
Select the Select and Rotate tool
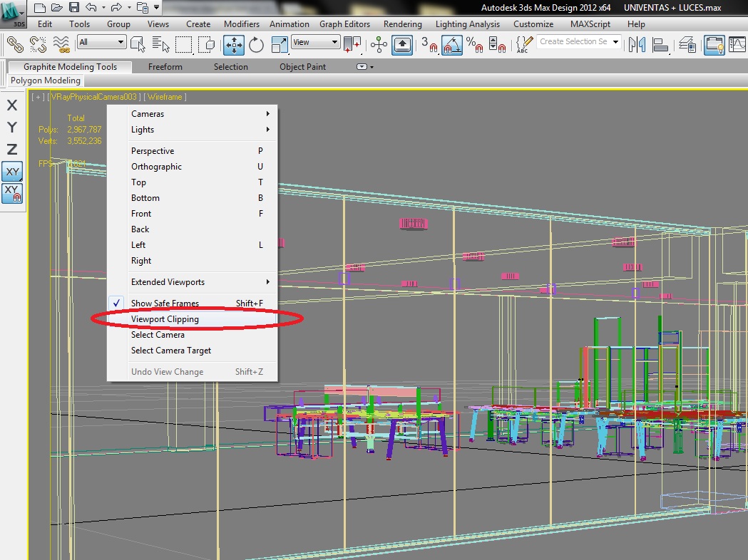pos(256,45)
